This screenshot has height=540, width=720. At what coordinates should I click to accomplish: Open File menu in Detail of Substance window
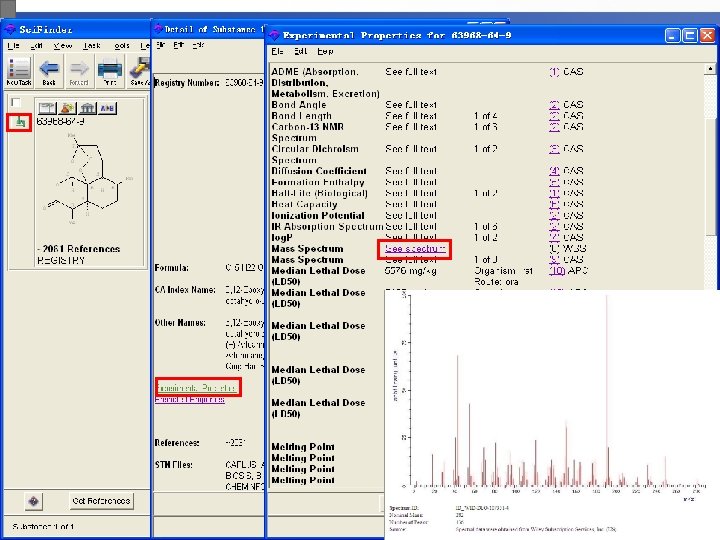point(161,45)
